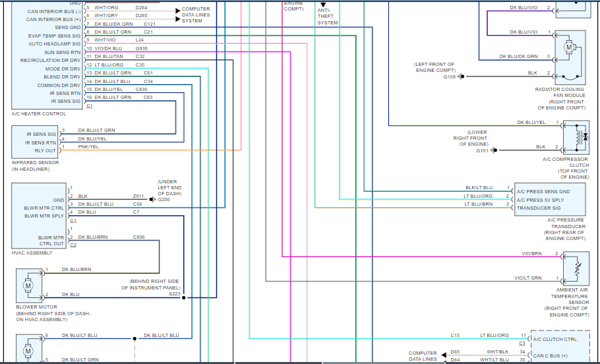The image size is (600, 364).
Task: Click the PNK/YEL wire label
Action: (88, 146)
